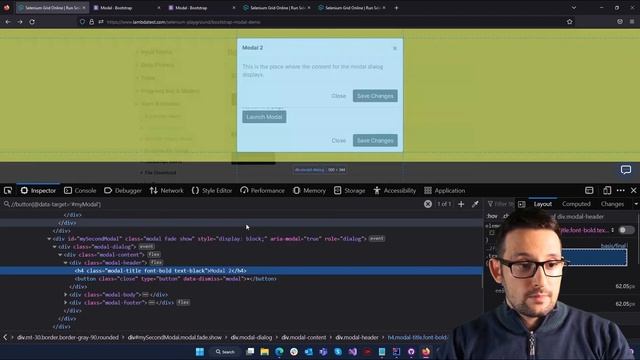Open the Windows Start menu
This screenshot has height=360, width=640.
(200, 352)
